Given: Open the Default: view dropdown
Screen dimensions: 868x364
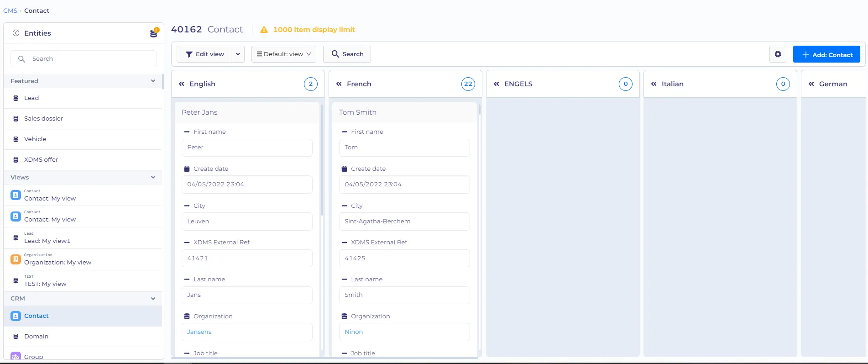Looking at the screenshot, I should point(284,54).
